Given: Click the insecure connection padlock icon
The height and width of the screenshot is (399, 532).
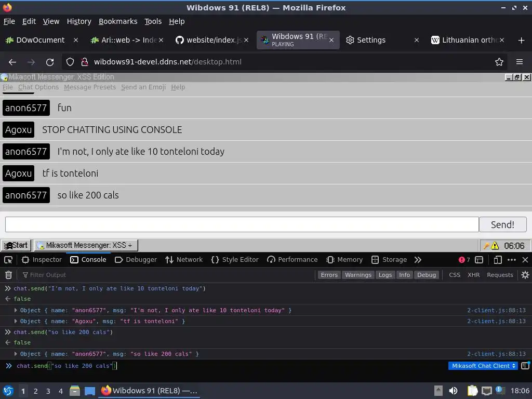Looking at the screenshot, I should pyautogui.click(x=84, y=62).
